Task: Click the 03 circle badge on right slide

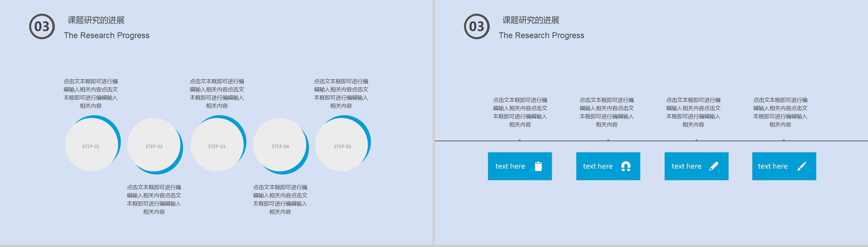Action: [x=477, y=26]
